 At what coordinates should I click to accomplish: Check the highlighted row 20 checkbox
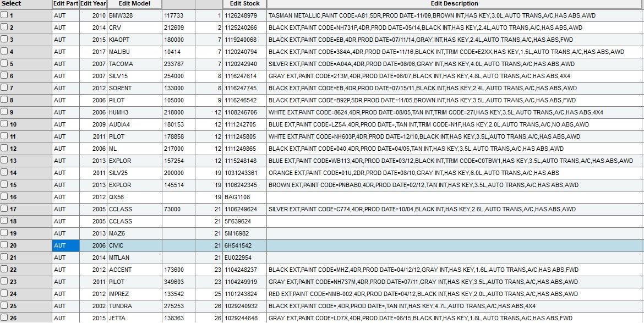4,245
